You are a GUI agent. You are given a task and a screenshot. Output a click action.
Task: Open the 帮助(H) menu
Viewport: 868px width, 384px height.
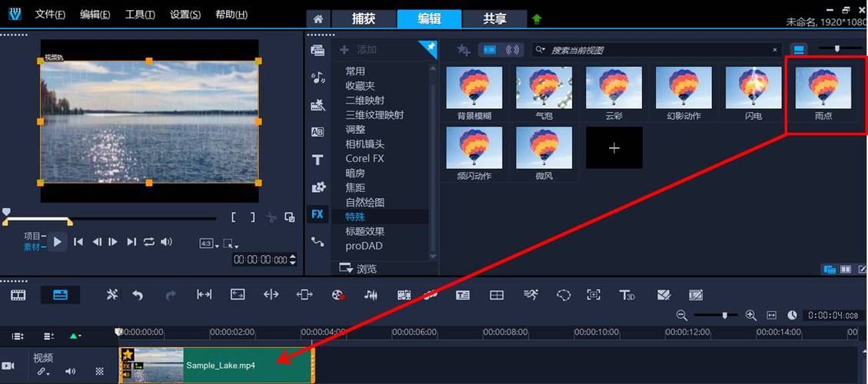231,15
